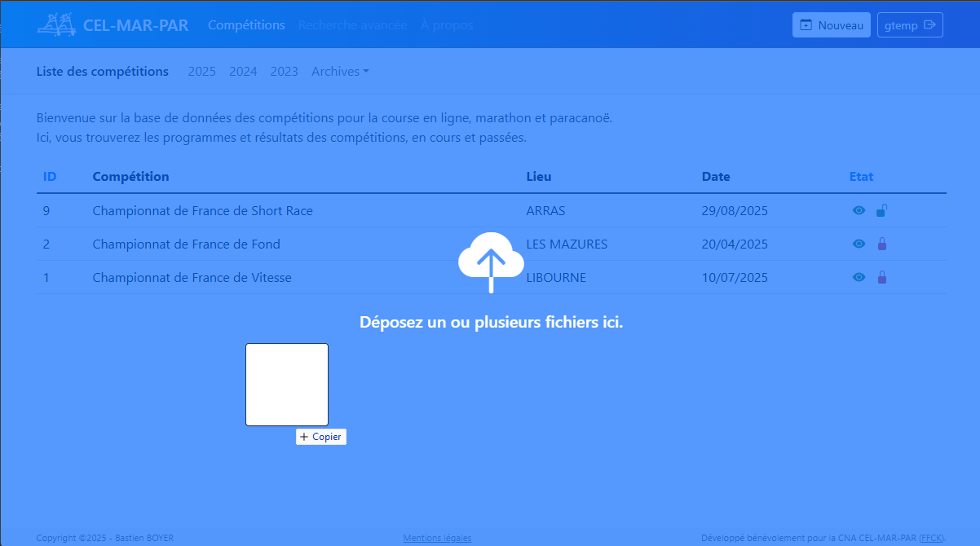Screen dimensions: 980x546
Task: Sort the table by Etat column
Action: [861, 177]
